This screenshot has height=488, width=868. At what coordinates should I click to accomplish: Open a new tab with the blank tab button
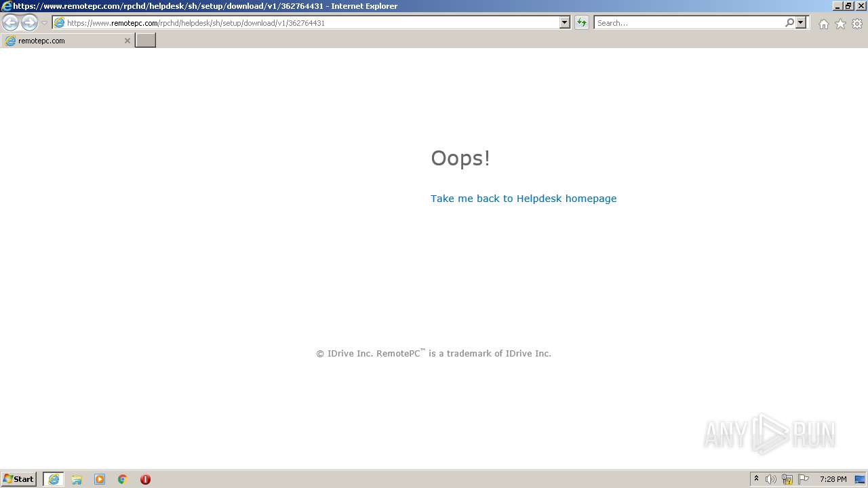[x=145, y=41]
